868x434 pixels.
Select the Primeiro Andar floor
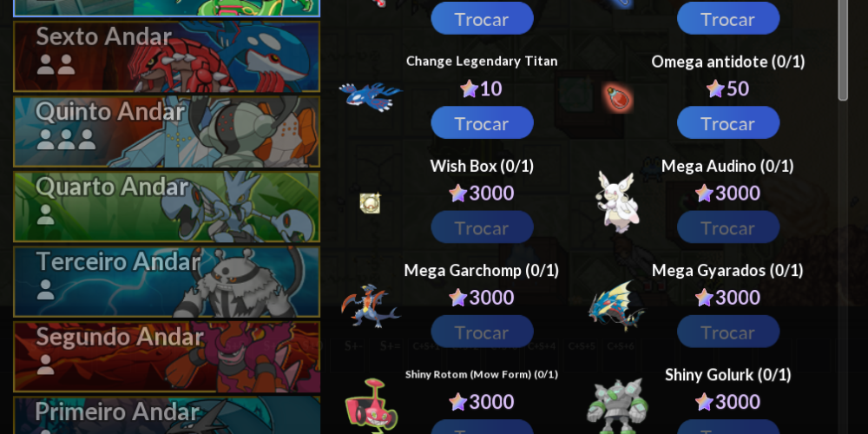point(167,415)
